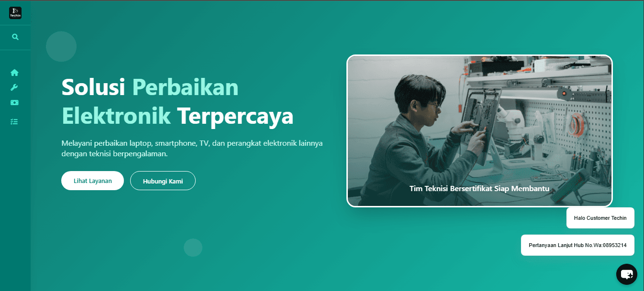Click the word Terpercaya in the heading
The width and height of the screenshot is (644, 291).
coord(235,116)
